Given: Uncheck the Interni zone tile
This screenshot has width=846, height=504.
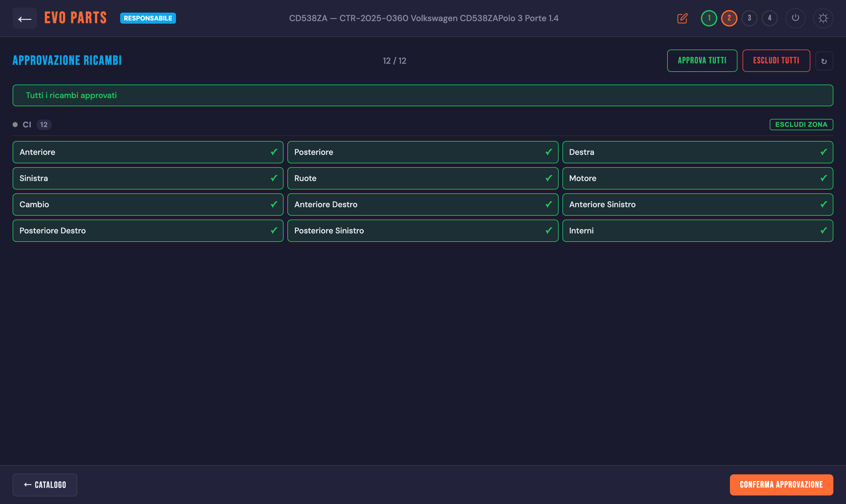Looking at the screenshot, I should [x=697, y=231].
